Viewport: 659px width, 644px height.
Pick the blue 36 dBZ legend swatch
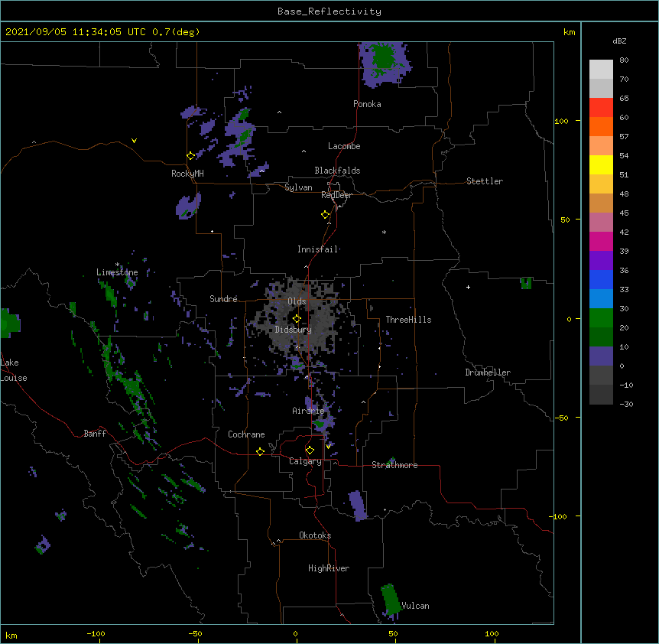(601, 279)
